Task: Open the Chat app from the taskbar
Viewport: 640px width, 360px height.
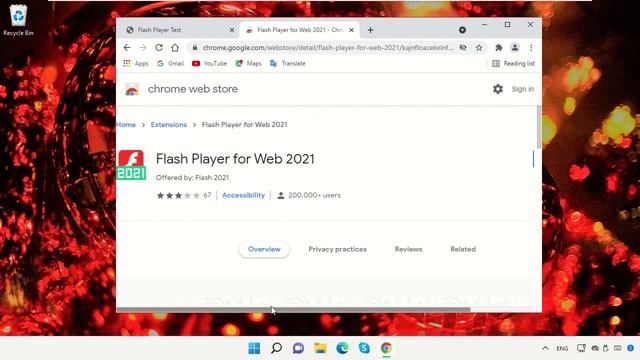Action: [x=298, y=348]
